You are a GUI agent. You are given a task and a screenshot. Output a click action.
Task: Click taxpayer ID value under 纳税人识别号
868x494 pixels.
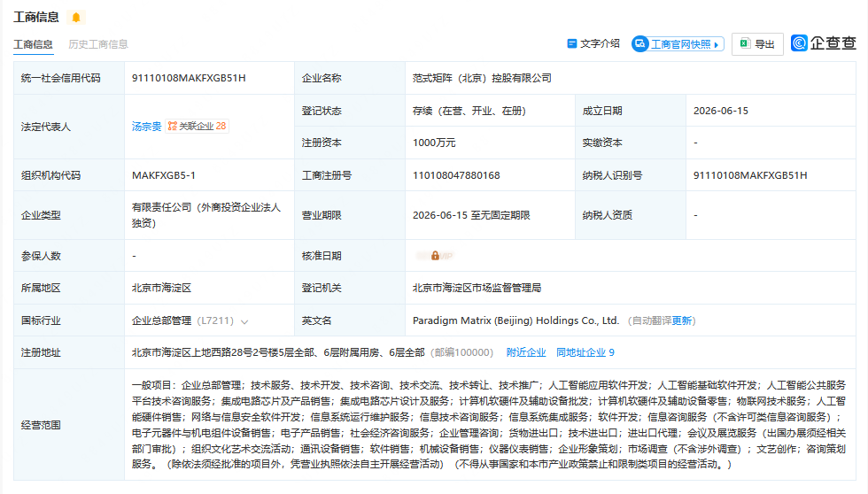[x=750, y=175]
